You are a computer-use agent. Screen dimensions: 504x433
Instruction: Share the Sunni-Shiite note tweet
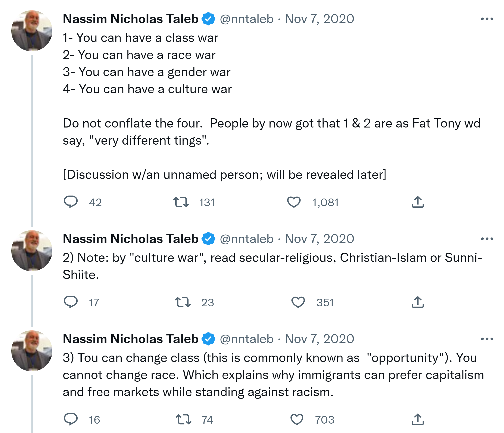click(418, 302)
